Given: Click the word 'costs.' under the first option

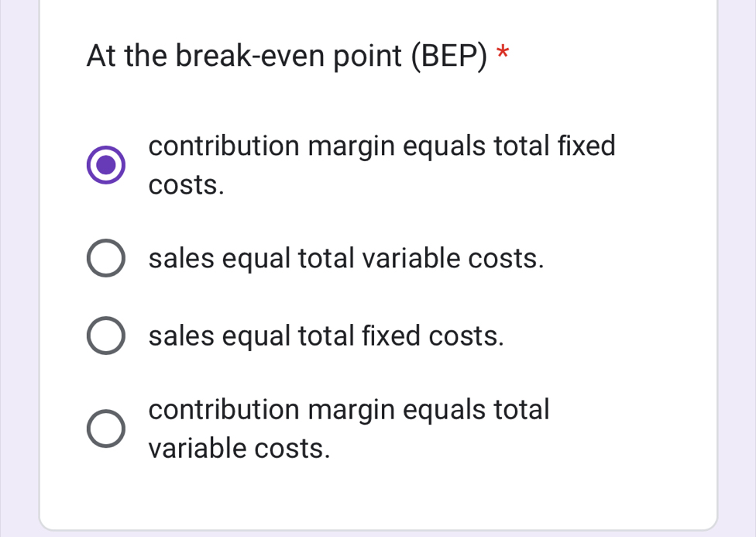Looking at the screenshot, I should pos(187,185).
